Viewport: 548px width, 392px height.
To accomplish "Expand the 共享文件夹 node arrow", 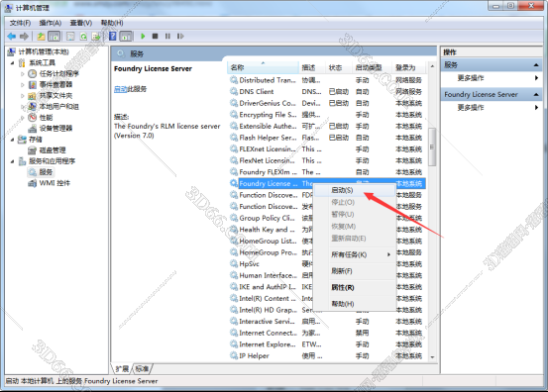I will [23, 96].
